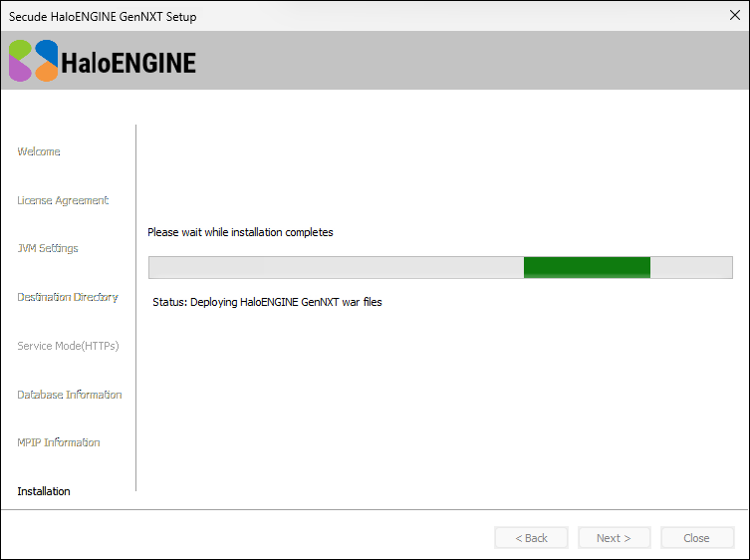Open Database Information step
Image resolution: width=750 pixels, height=560 pixels.
pos(70,395)
